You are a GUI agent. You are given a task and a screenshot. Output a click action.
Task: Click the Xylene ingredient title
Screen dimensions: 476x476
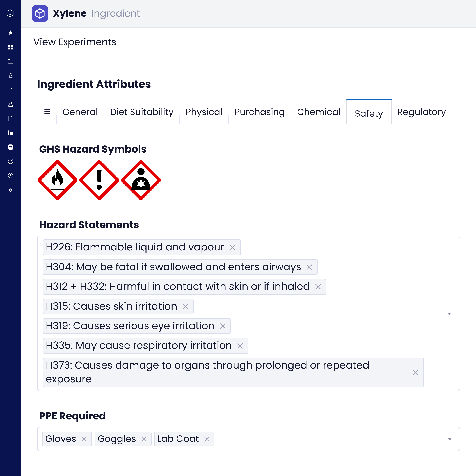click(x=70, y=13)
